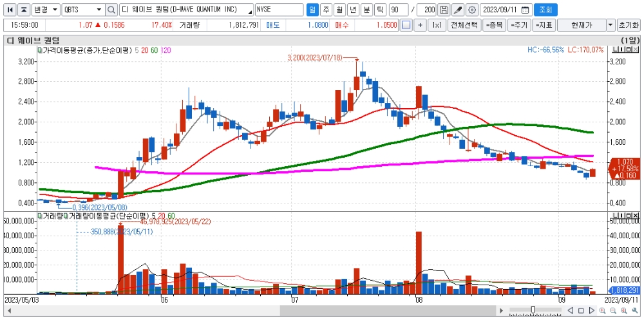Viewport: 644px width, 320px height.
Task: Open the stock search magnifier
Action: point(111,10)
